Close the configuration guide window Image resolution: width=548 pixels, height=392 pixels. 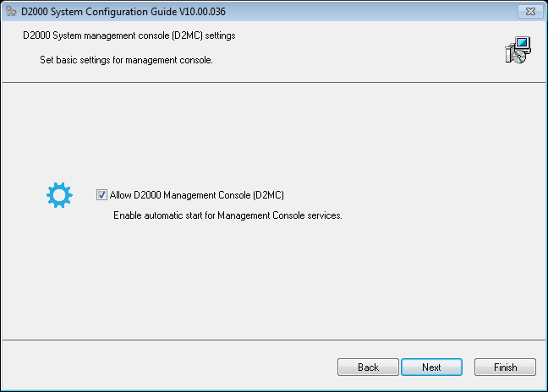pyautogui.click(x=529, y=11)
